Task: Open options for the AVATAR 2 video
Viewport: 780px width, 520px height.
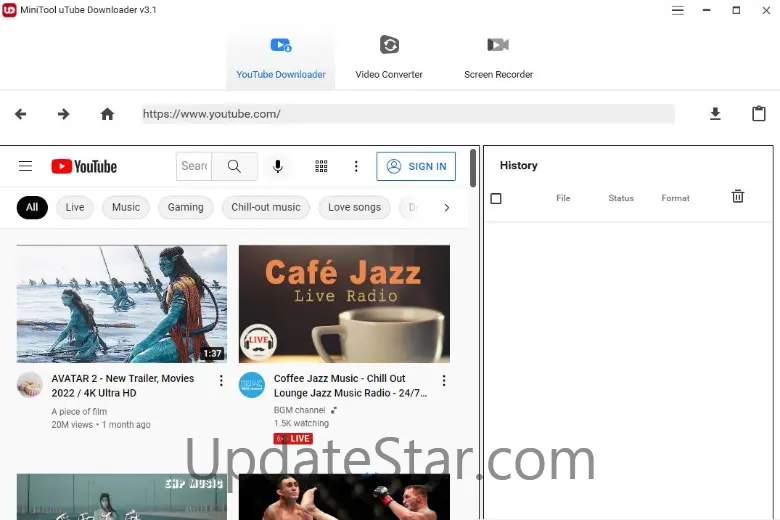Action: tap(221, 381)
